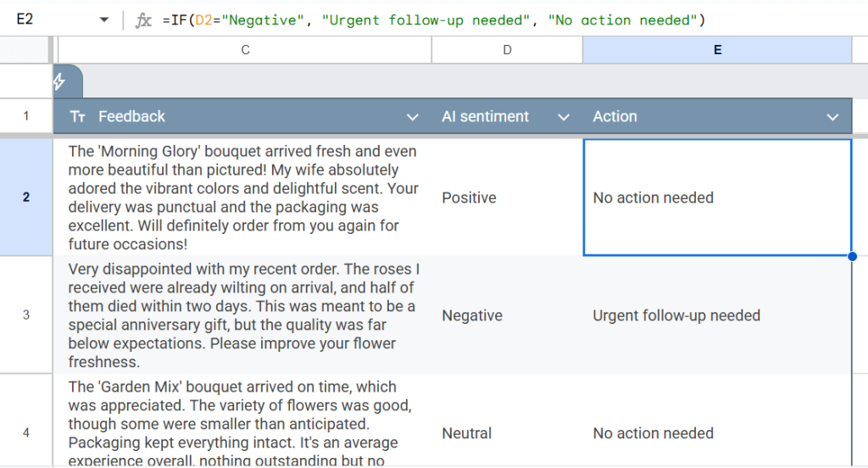Click the Action header cell
The width and height of the screenshot is (868, 468).
717,116
